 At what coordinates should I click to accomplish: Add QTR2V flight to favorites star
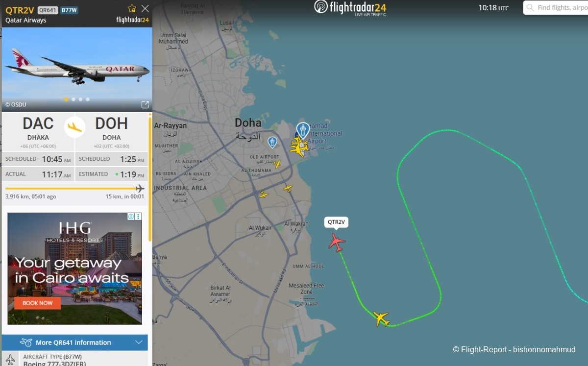click(x=132, y=8)
